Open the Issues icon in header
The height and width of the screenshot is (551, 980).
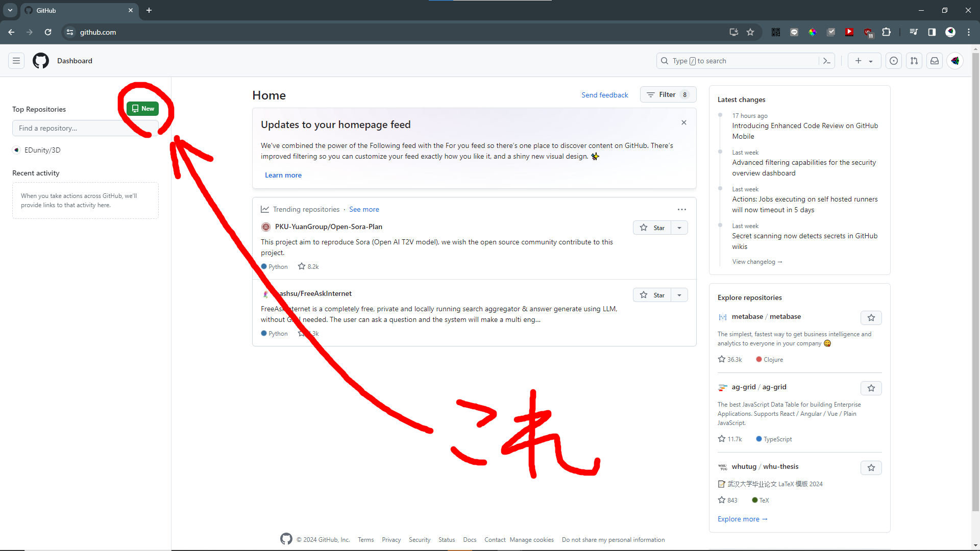894,61
